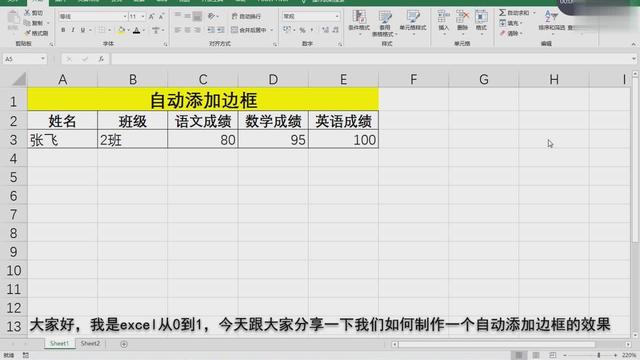Switch to the Sheet2 tab
This screenshot has width=640, height=360.
90,344
